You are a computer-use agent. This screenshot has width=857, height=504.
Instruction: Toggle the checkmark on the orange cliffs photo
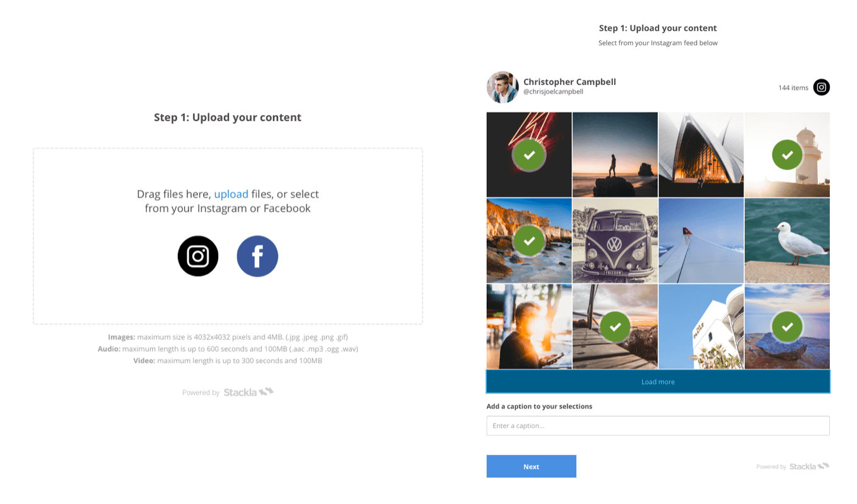pos(529,241)
